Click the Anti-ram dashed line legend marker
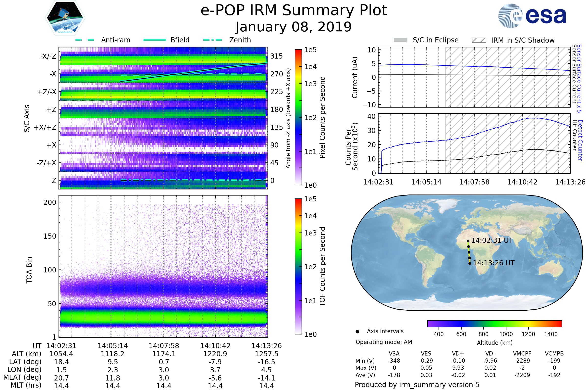Image resolution: width=588 pixels, height=392 pixels. (85, 40)
